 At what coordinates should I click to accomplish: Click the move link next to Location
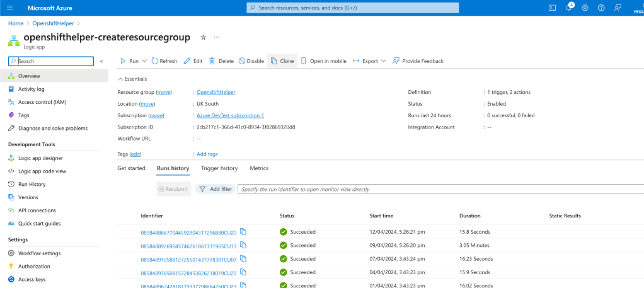(148, 104)
